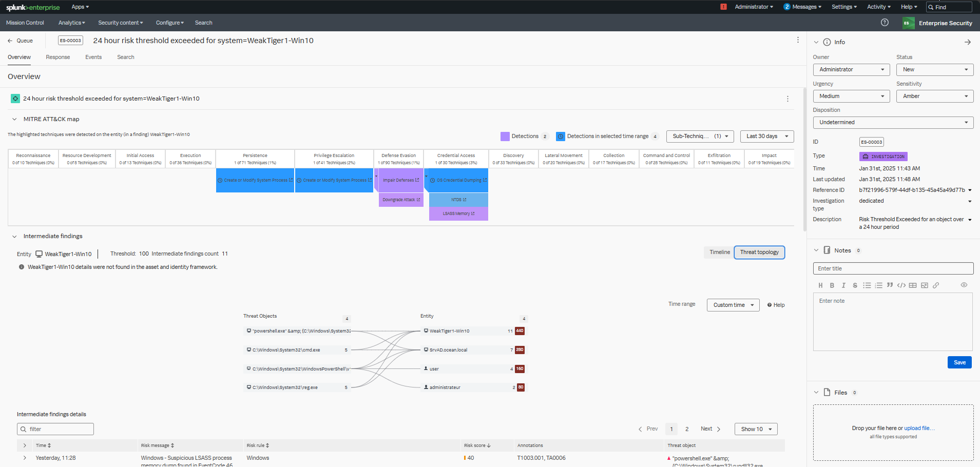Image resolution: width=980 pixels, height=467 pixels.
Task: Click the back arrow to Queue
Action: [x=10, y=41]
